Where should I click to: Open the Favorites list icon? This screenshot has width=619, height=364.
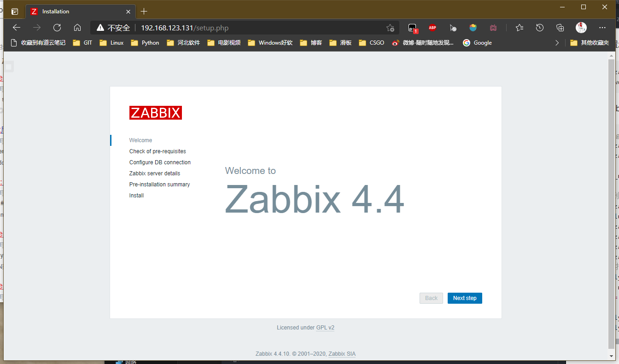coord(520,28)
